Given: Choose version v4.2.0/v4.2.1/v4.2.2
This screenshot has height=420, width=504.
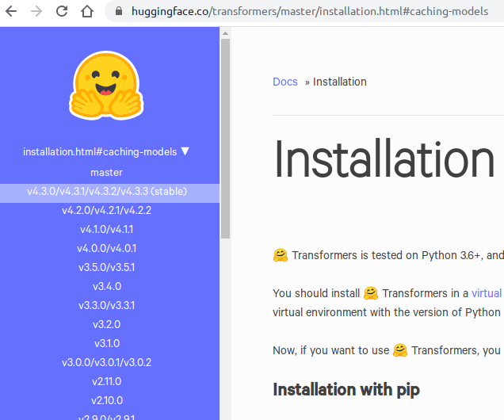Looking at the screenshot, I should point(106,211).
